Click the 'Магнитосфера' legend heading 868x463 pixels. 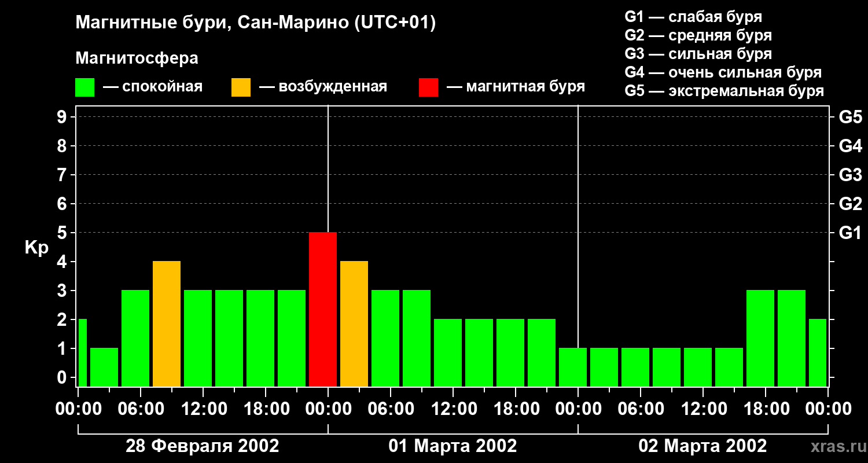(x=137, y=58)
